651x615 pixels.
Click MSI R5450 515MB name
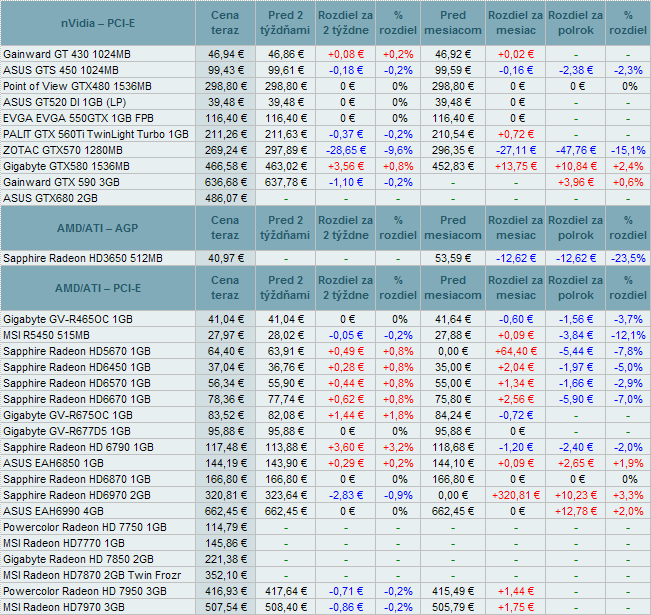pyautogui.click(x=46, y=335)
